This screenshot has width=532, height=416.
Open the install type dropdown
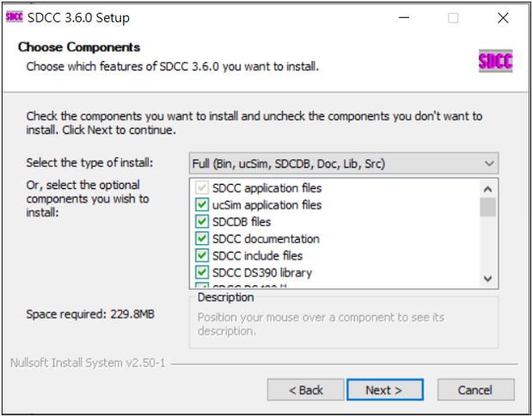coord(344,163)
